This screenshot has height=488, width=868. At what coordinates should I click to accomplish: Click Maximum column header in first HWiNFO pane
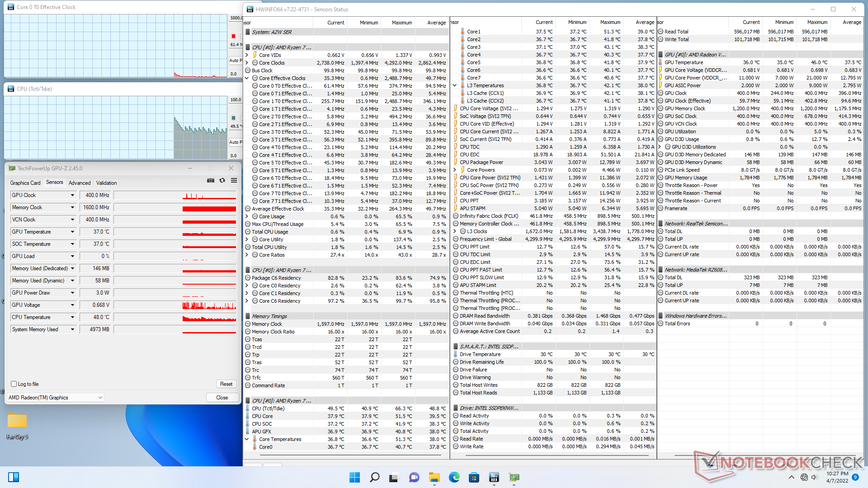point(402,23)
